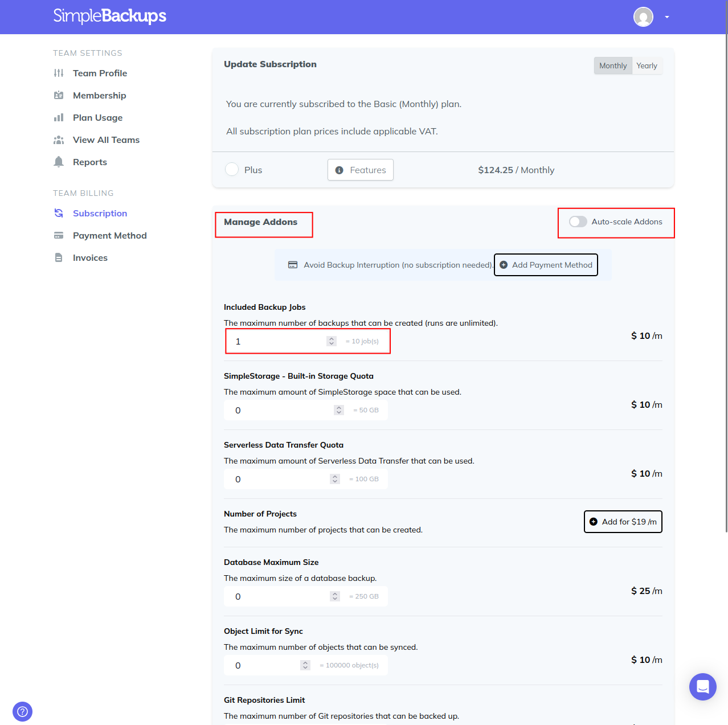Click the SimpleBackups logo
The image size is (728, 725).
pyautogui.click(x=110, y=16)
